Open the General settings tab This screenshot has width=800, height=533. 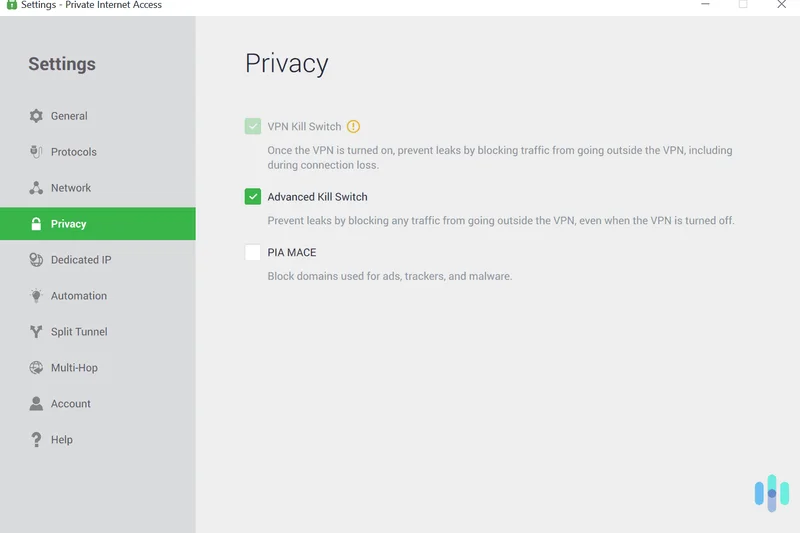tap(97, 116)
